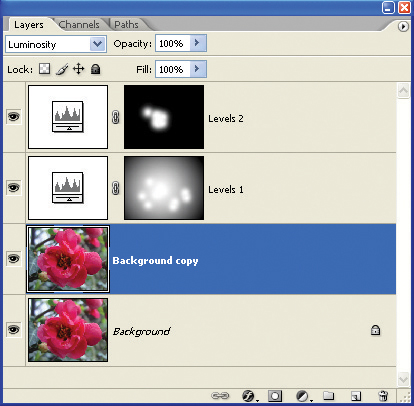This screenshot has height=406, width=414.
Task: Click the Levels 2 mask link chain icon
Action: 116,117
